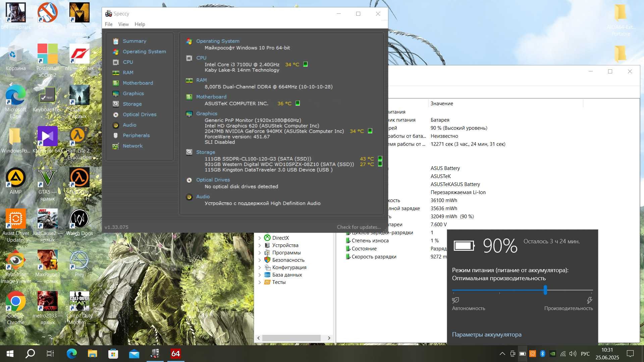This screenshot has width=644, height=362.
Task: Open the clock showing 10:31
Action: (607, 354)
